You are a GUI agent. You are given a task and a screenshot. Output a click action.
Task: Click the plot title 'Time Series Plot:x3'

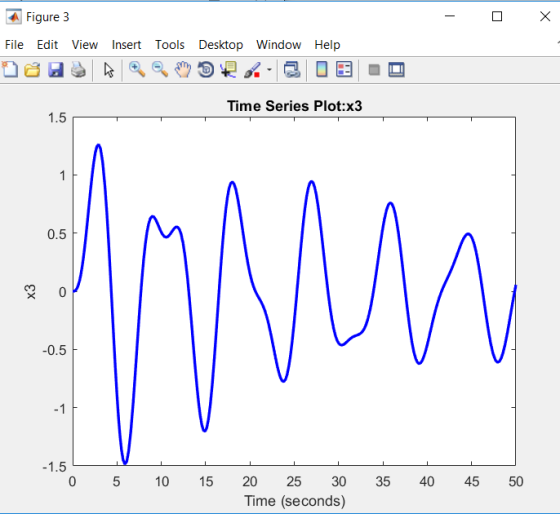295,106
